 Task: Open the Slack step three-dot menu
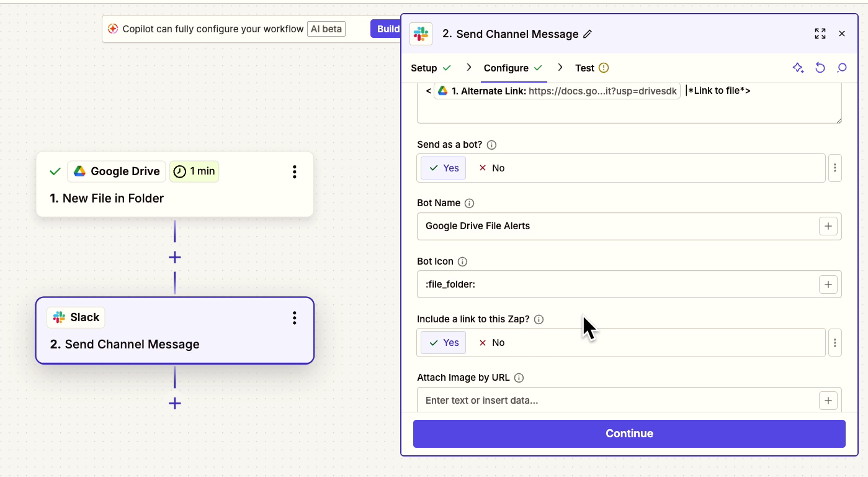pyautogui.click(x=295, y=318)
